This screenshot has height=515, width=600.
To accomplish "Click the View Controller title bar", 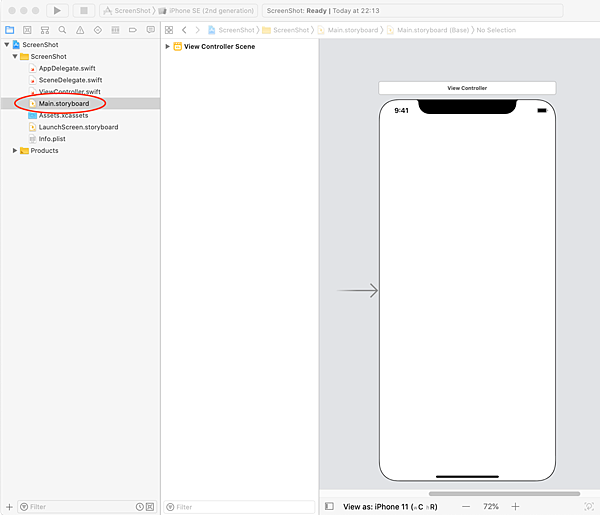I will pos(467,88).
